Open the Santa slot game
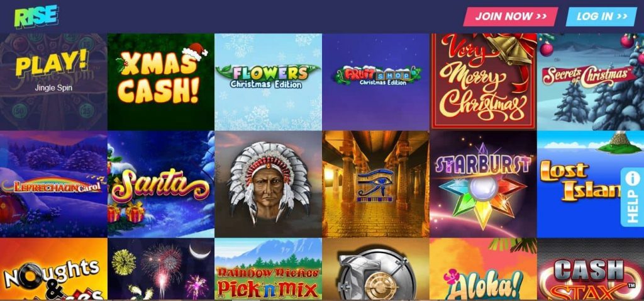This screenshot has height=301, width=644. point(161,185)
